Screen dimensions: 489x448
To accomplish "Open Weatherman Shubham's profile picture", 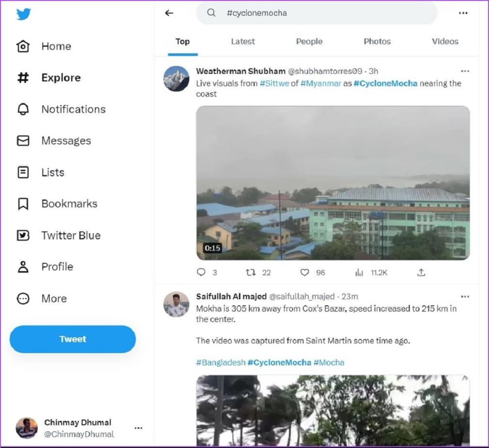I will coord(176,79).
